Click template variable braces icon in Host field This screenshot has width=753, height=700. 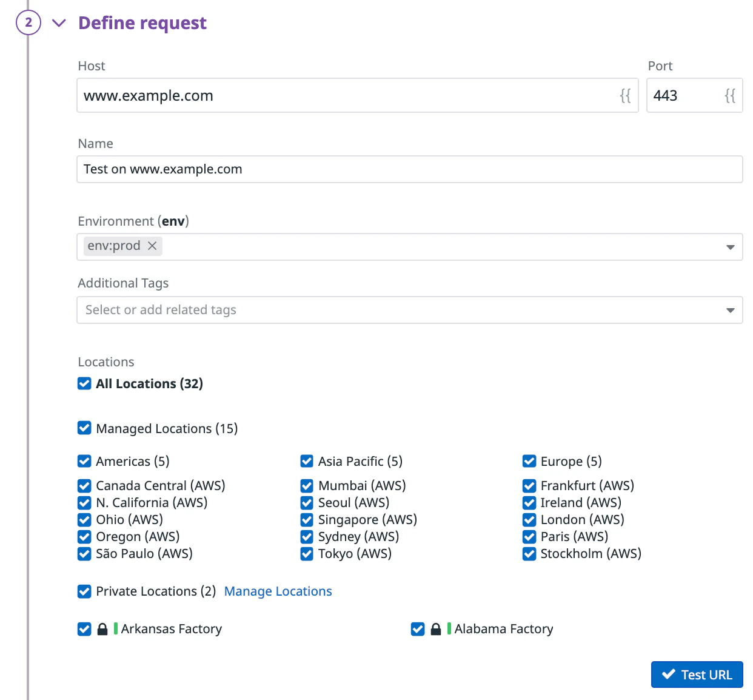625,96
